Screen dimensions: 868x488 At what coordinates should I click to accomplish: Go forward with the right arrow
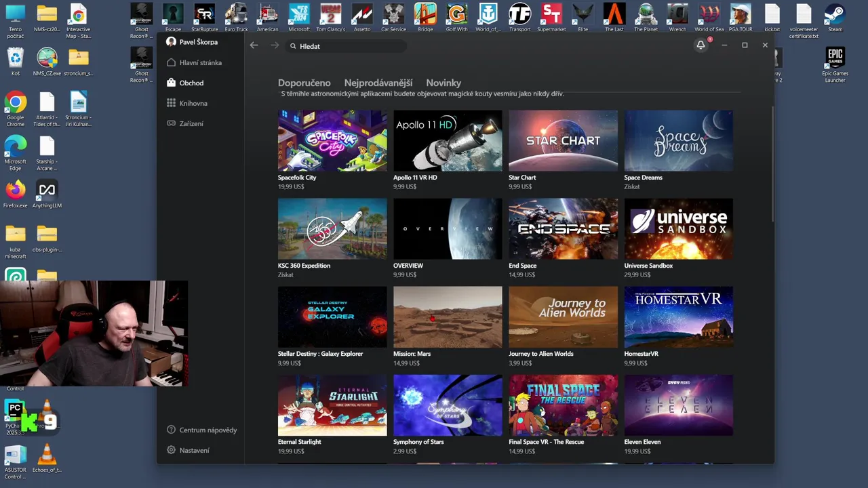[275, 45]
